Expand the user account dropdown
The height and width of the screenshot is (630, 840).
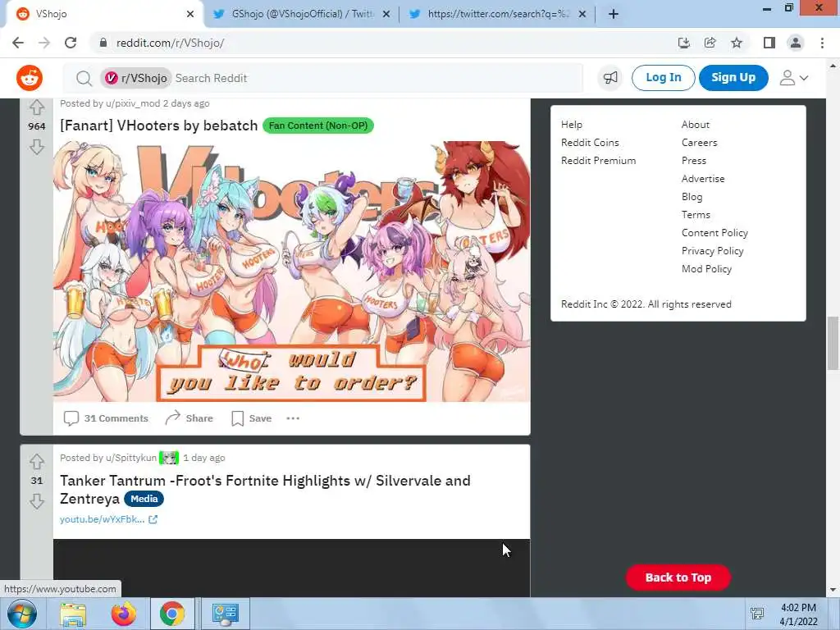coord(793,78)
